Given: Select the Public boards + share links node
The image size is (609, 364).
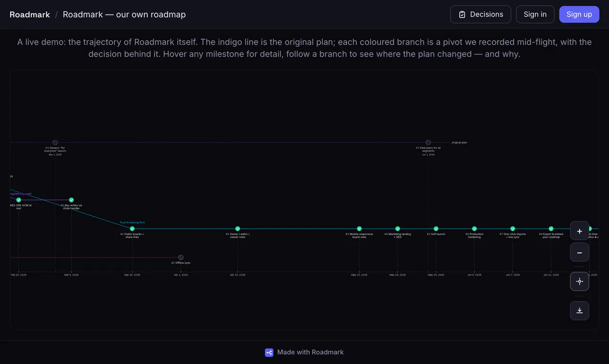Looking at the screenshot, I should click(x=132, y=228).
